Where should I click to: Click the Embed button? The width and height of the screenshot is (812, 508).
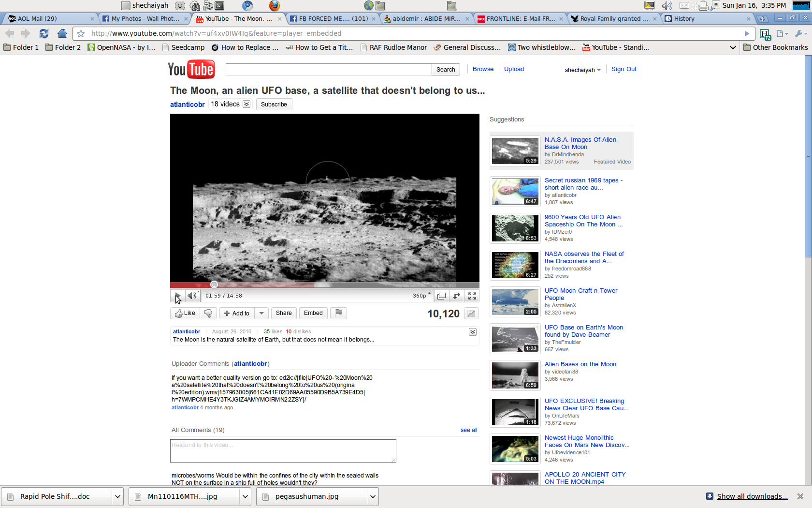(x=313, y=313)
